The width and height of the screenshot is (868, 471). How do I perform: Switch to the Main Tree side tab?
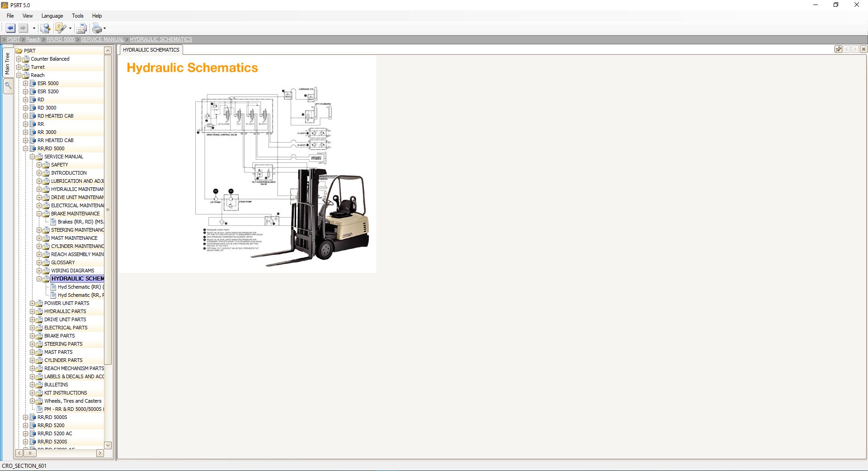coord(7,63)
